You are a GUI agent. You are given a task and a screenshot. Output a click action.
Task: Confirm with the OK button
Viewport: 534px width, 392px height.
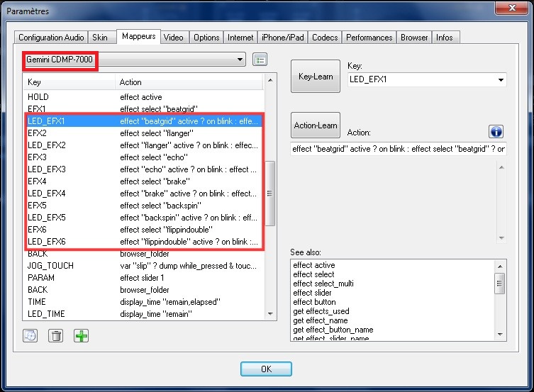266,369
